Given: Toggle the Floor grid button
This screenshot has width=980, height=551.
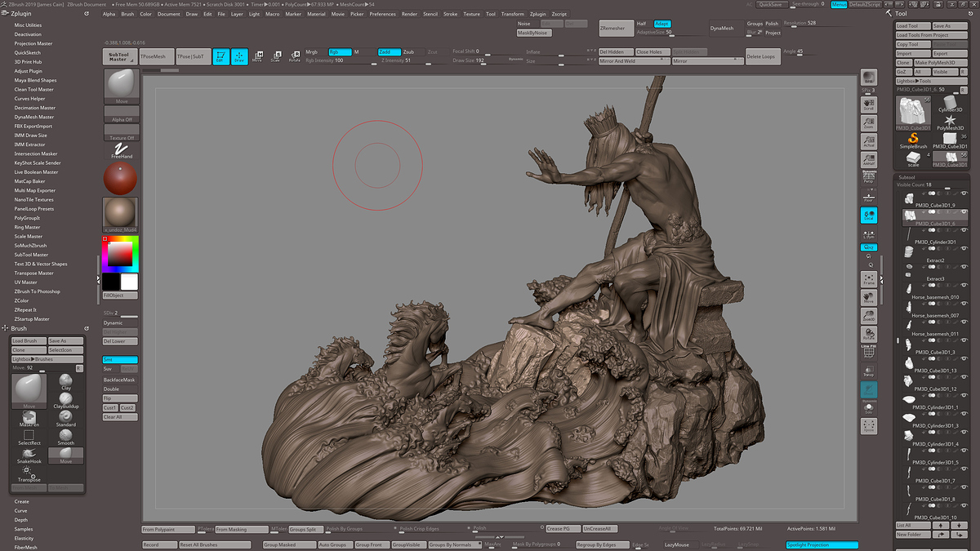Looking at the screenshot, I should pyautogui.click(x=868, y=195).
